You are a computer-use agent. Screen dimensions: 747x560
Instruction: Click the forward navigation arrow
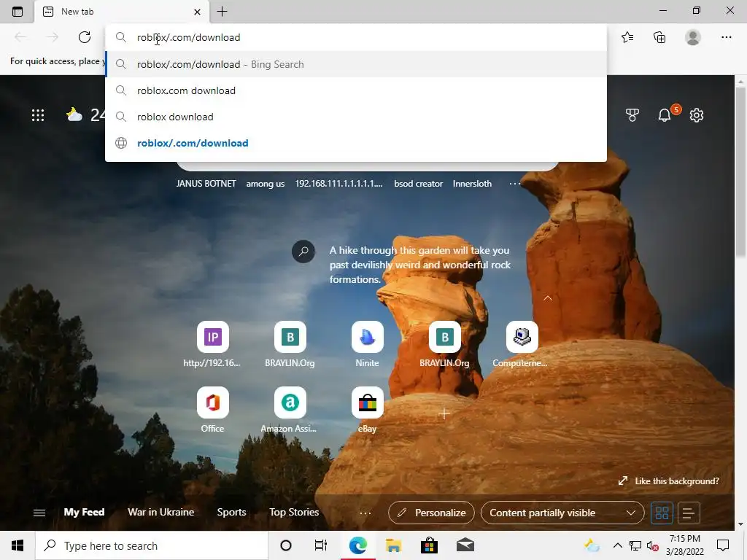click(53, 37)
